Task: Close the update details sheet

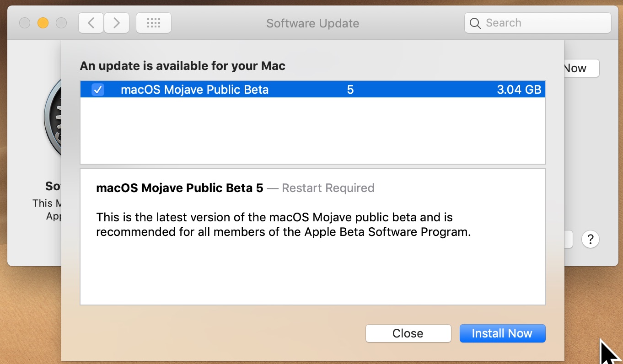Action: coord(408,333)
